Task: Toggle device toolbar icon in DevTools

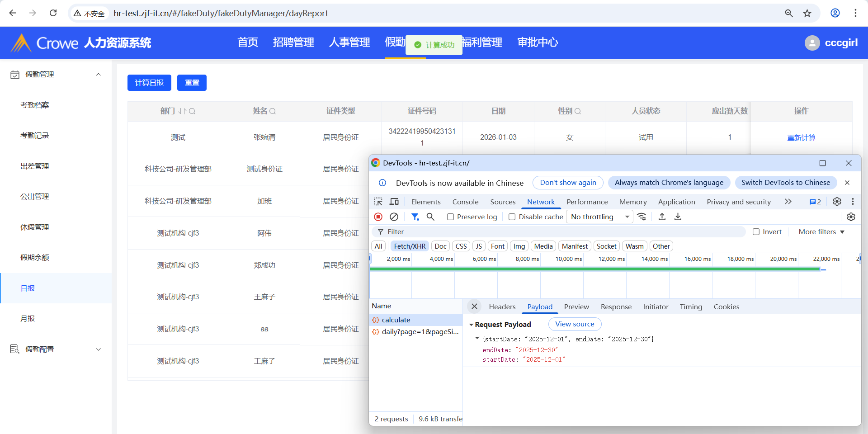Action: pos(394,202)
